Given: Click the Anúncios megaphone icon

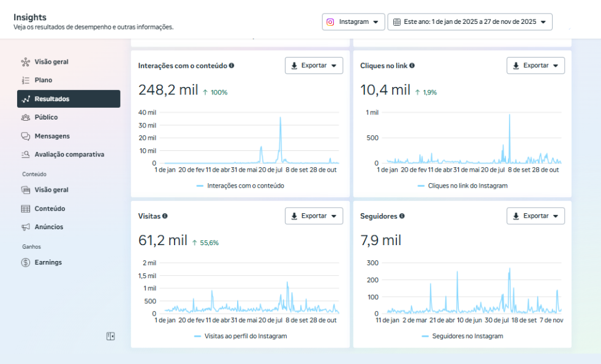Looking at the screenshot, I should click(x=26, y=227).
